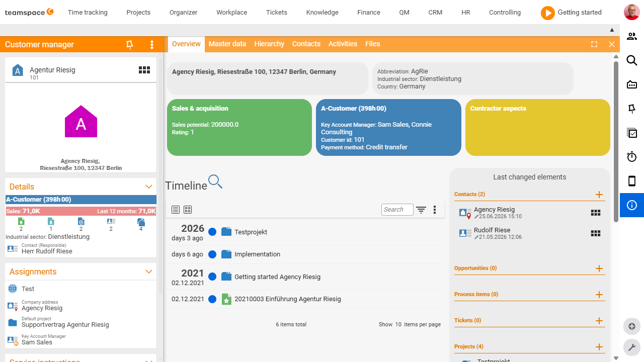Viewport: 644px width, 362px height.
Task: Open the user avatar menu
Action: pyautogui.click(x=631, y=12)
